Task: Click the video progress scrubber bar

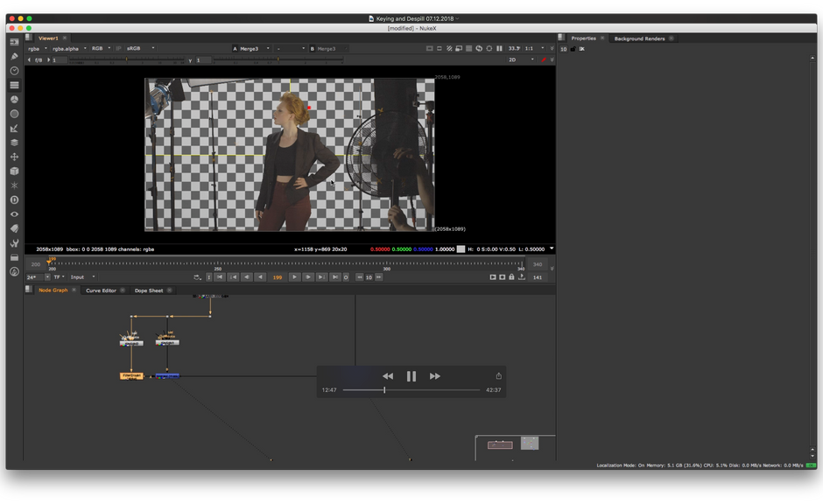Action: [411, 390]
